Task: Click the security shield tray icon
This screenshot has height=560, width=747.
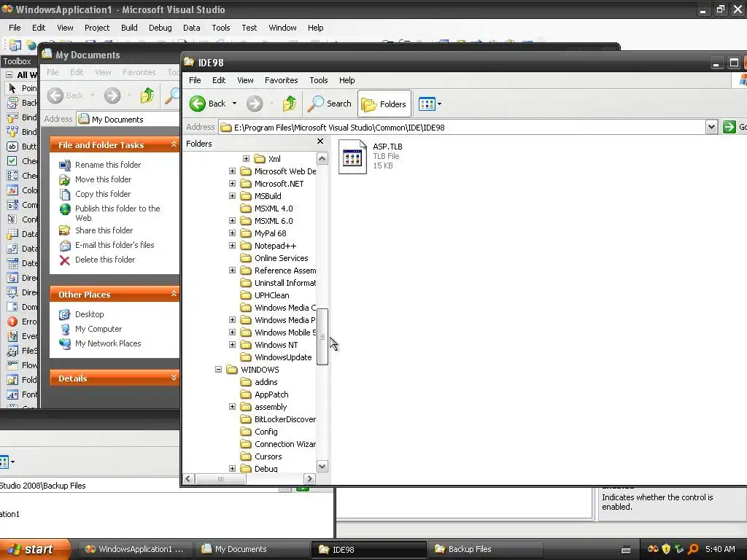Action: pyautogui.click(x=666, y=549)
